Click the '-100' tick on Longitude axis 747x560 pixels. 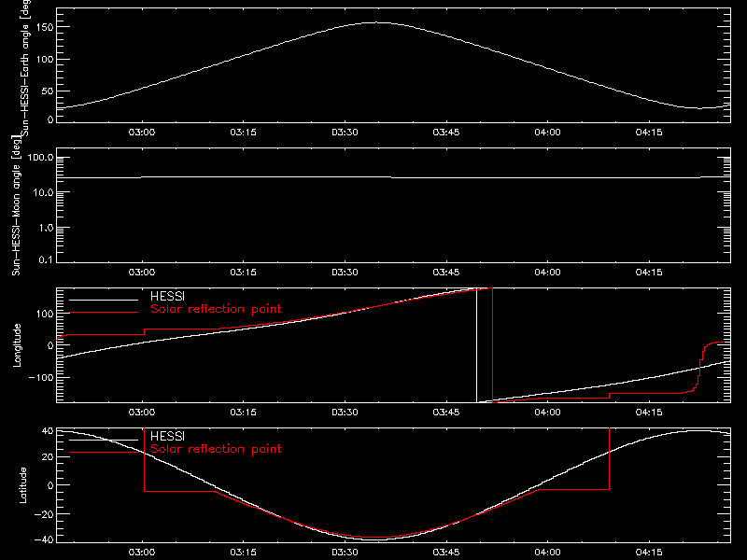point(41,378)
